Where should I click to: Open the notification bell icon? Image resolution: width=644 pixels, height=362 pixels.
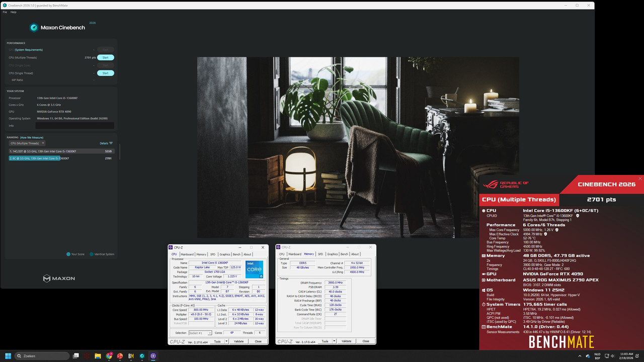tap(637, 356)
